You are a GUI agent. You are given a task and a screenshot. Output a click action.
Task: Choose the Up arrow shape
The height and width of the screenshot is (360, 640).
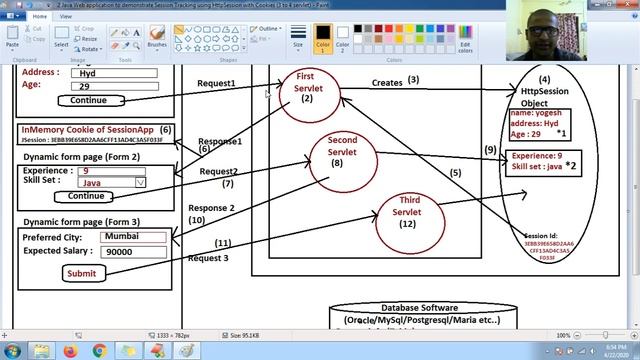point(235,39)
